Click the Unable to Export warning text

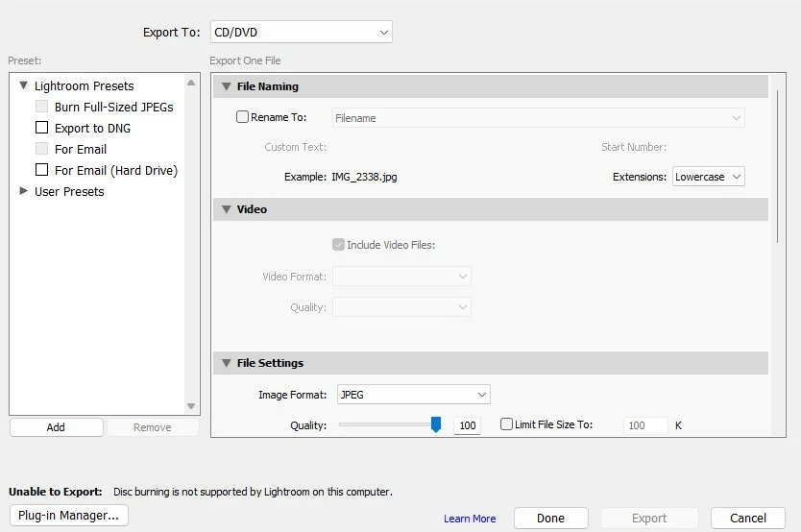pos(201,492)
